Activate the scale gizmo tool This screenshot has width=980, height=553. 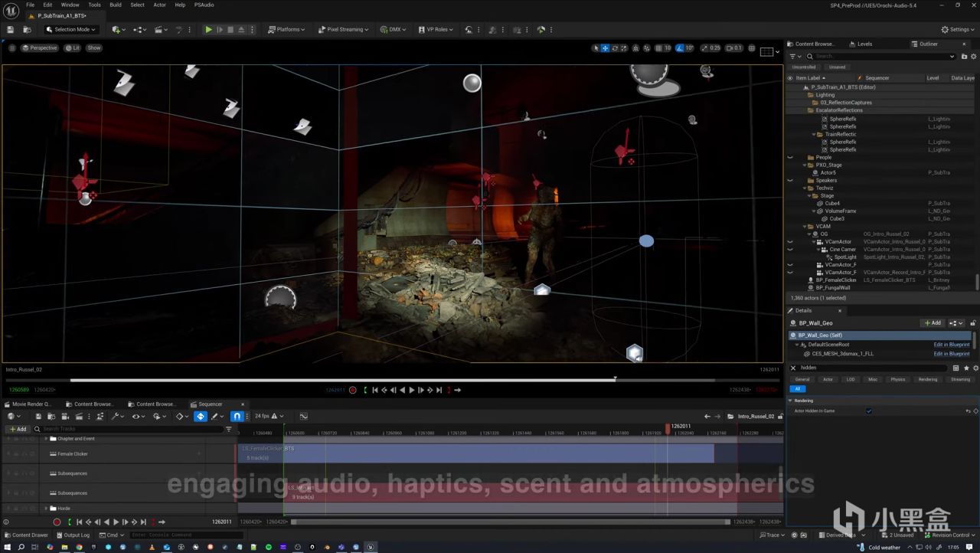coord(623,47)
